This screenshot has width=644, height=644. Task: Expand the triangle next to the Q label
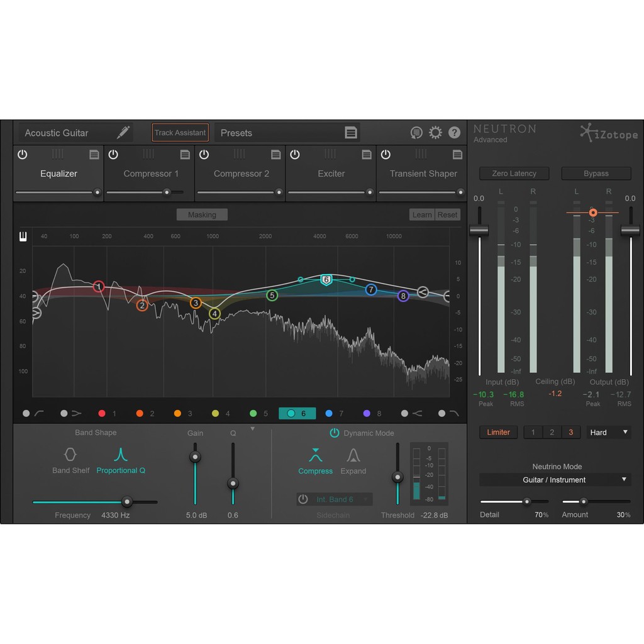253,429
